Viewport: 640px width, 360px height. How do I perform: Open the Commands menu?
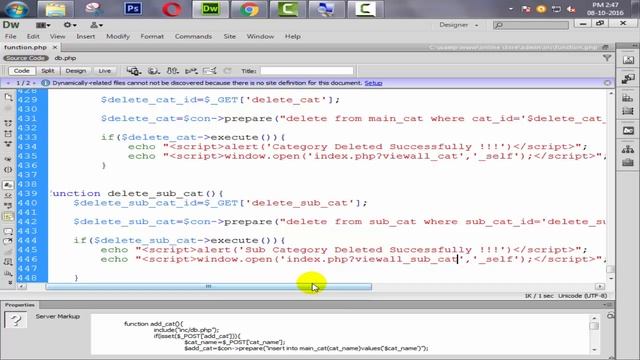click(193, 36)
